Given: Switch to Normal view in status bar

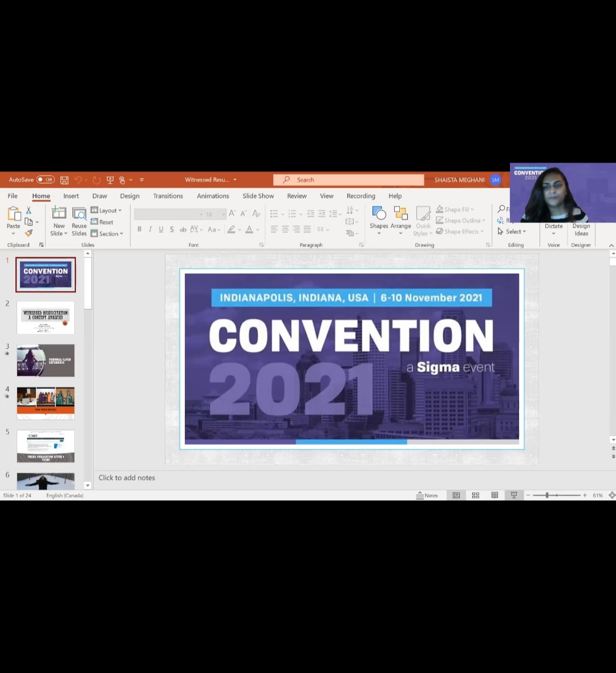Looking at the screenshot, I should [456, 495].
